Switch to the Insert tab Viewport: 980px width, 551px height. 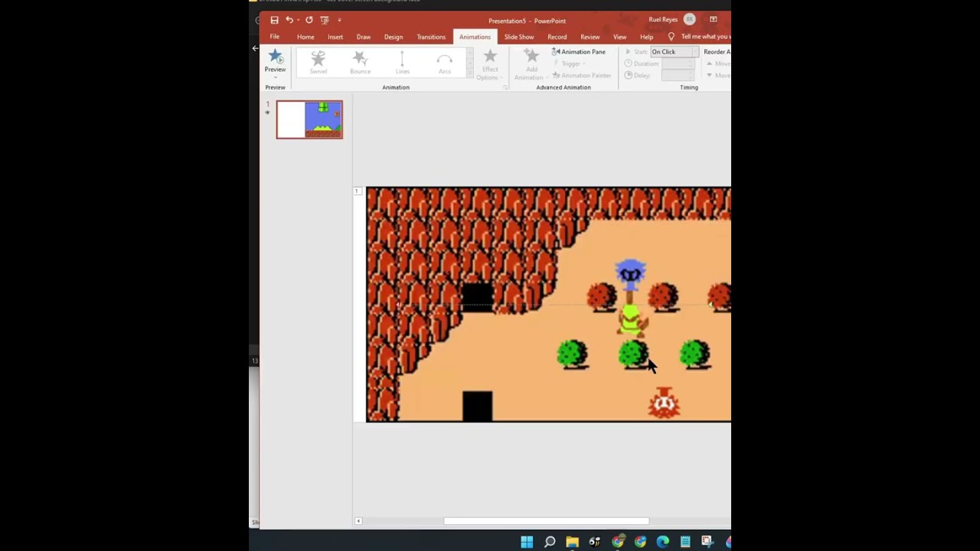pyautogui.click(x=335, y=37)
